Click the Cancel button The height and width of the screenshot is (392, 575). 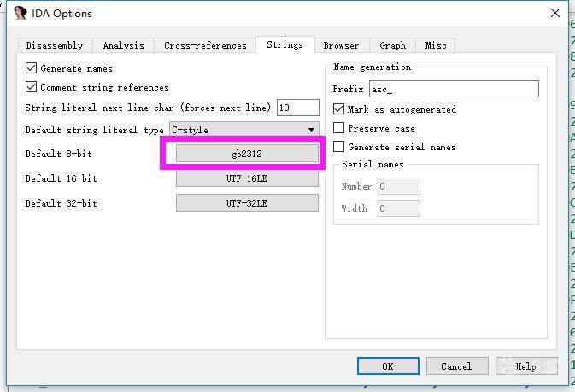(x=457, y=366)
